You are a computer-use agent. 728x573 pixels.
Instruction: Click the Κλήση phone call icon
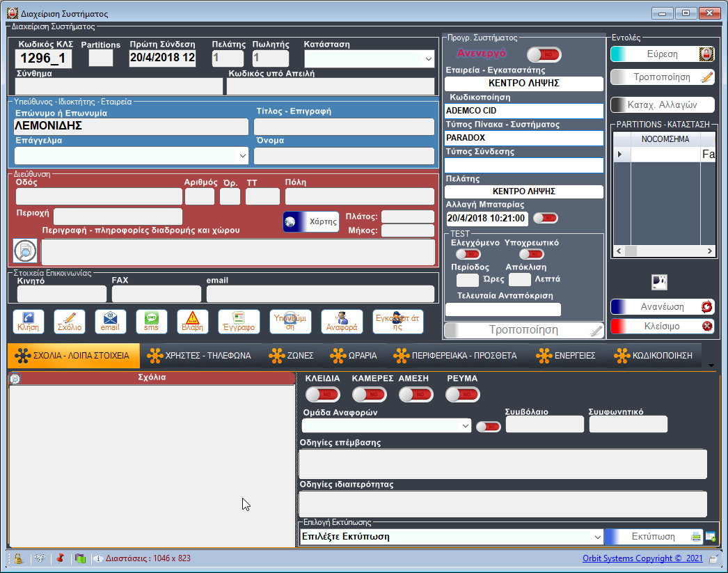[29, 322]
